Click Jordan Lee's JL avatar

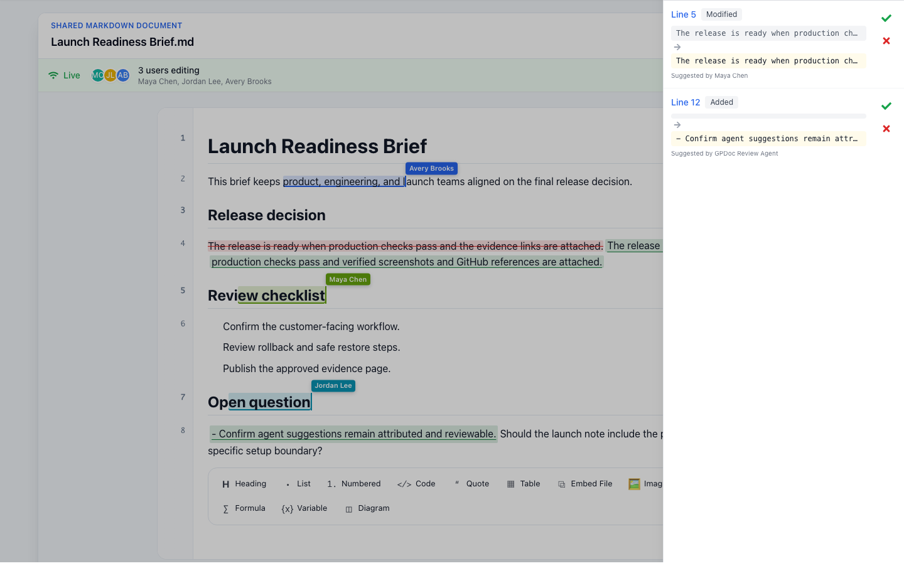click(110, 75)
